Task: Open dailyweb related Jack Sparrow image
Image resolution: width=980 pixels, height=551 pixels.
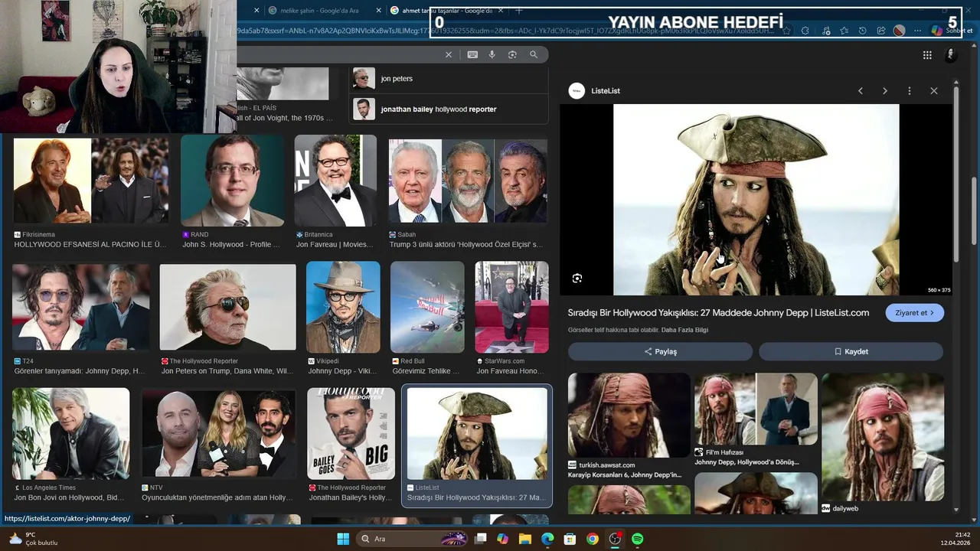Action: tap(883, 436)
